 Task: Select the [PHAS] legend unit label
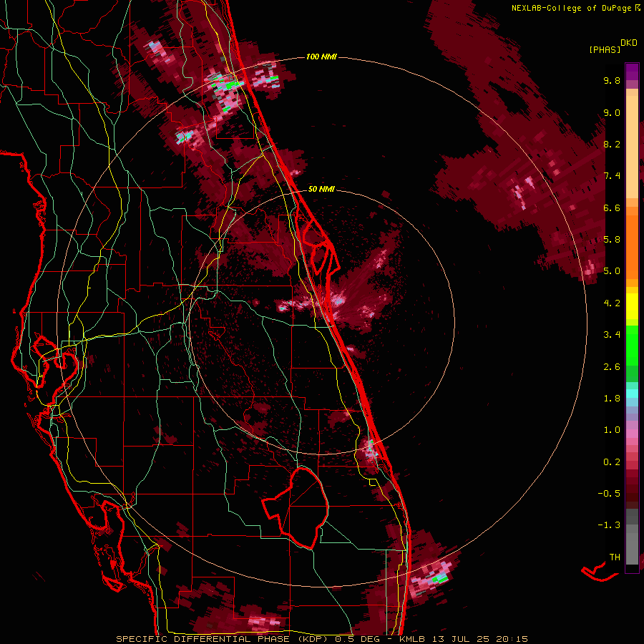pyautogui.click(x=605, y=49)
